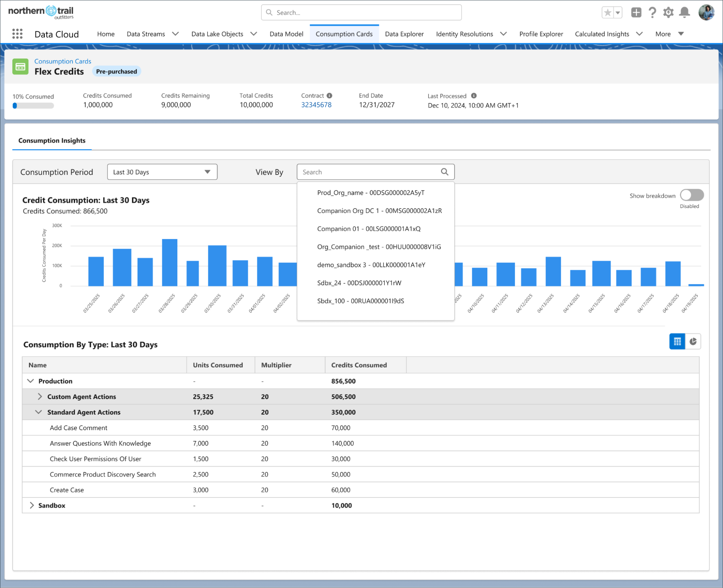Click into the View By search field

tap(375, 172)
